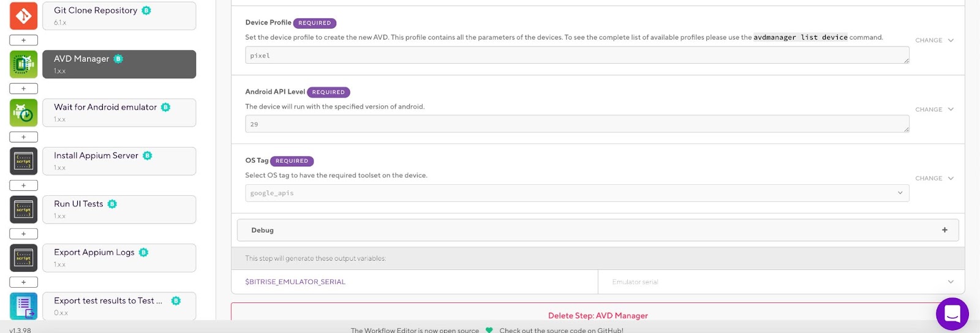Expand the Debug section
Screen dimensions: 980x333
(598, 230)
